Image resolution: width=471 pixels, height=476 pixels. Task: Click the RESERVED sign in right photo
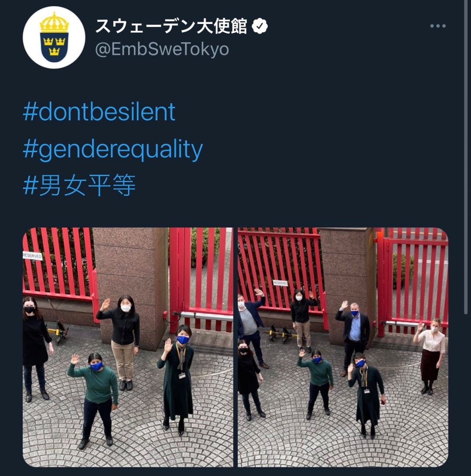(280, 283)
